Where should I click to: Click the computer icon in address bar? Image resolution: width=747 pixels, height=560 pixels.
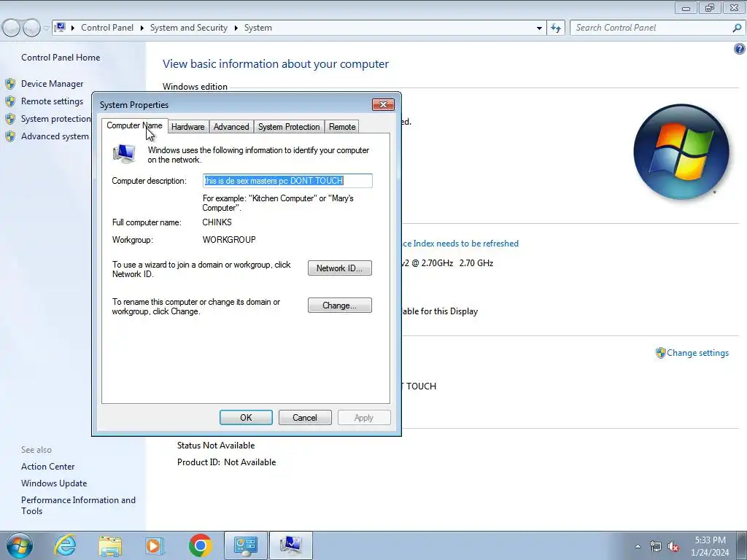tap(60, 28)
